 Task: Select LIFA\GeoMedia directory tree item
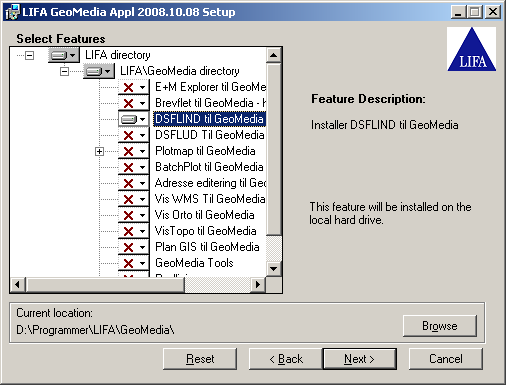[180, 71]
